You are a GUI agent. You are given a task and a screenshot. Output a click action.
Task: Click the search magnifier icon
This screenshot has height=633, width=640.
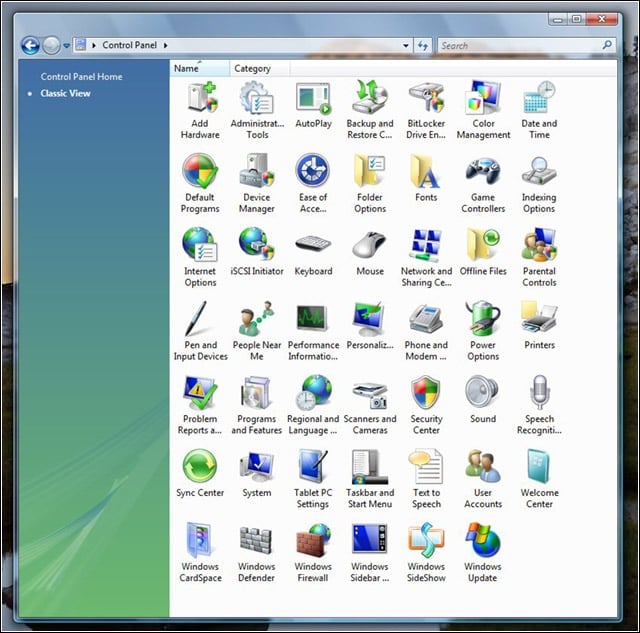tap(607, 45)
